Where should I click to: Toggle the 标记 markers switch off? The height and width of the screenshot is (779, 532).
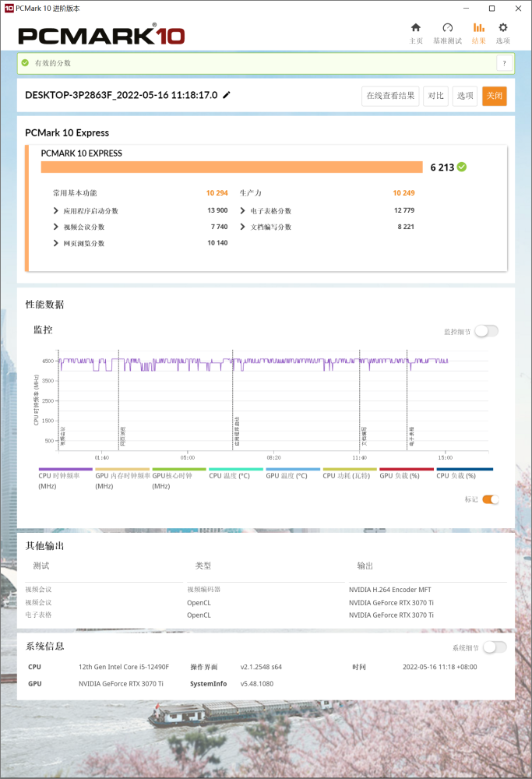(490, 499)
